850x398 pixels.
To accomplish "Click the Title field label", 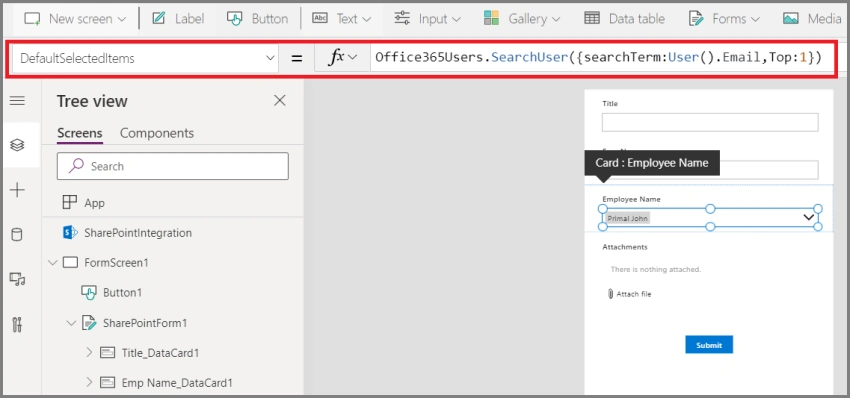I will coord(610,103).
